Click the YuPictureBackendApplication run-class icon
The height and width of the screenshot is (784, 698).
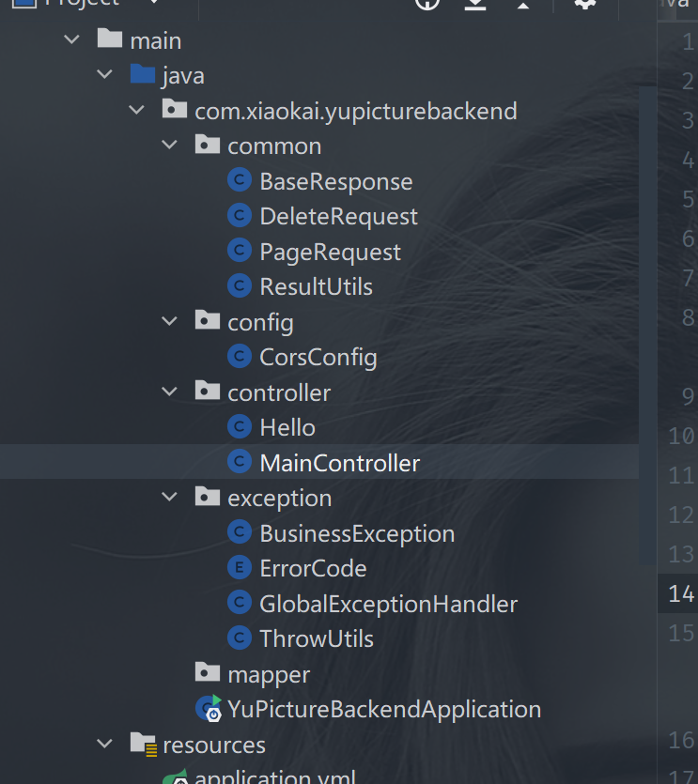click(209, 709)
